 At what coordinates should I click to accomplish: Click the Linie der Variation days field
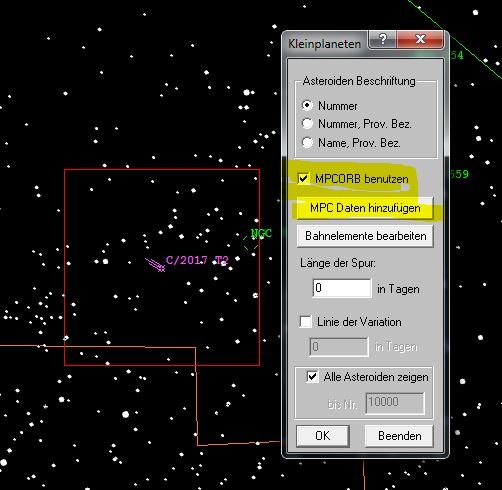tap(339, 347)
